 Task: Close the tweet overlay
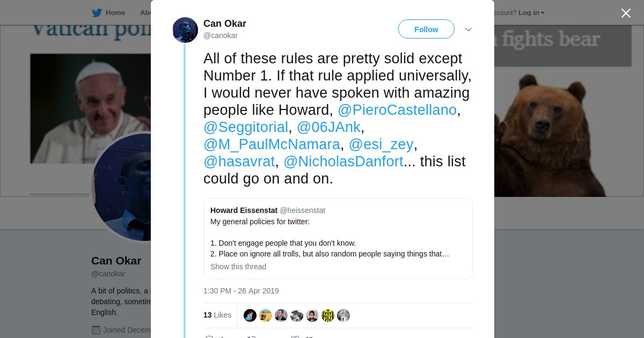[626, 13]
